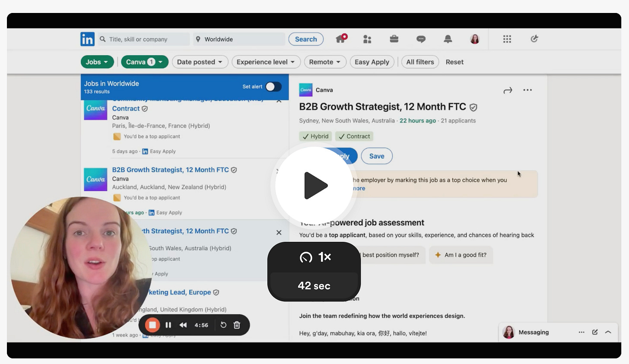
Task: Stop the recording with the red stop button
Action: pos(152,325)
